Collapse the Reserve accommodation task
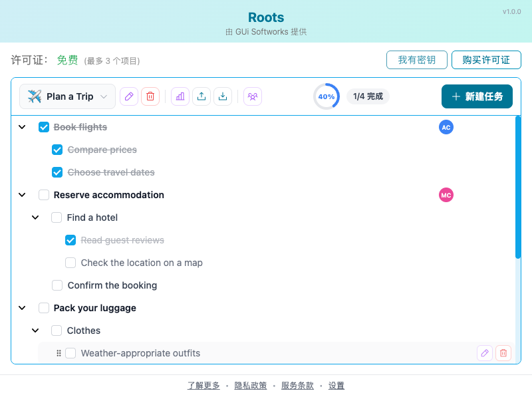The image size is (532, 399). [x=22, y=195]
